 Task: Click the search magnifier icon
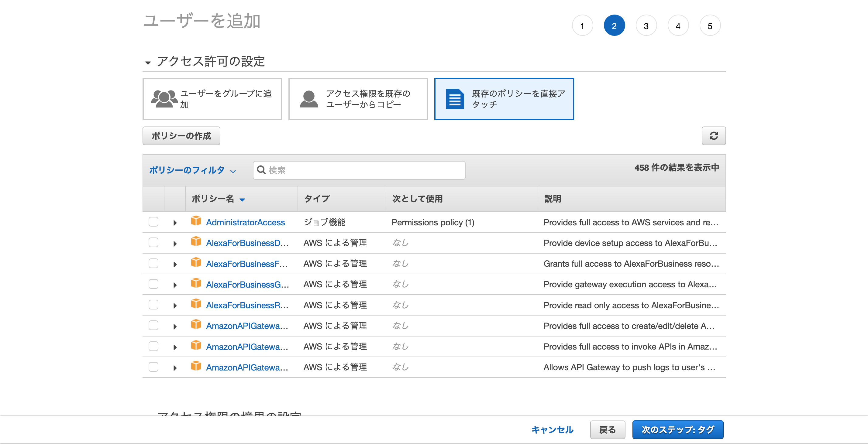tap(261, 170)
